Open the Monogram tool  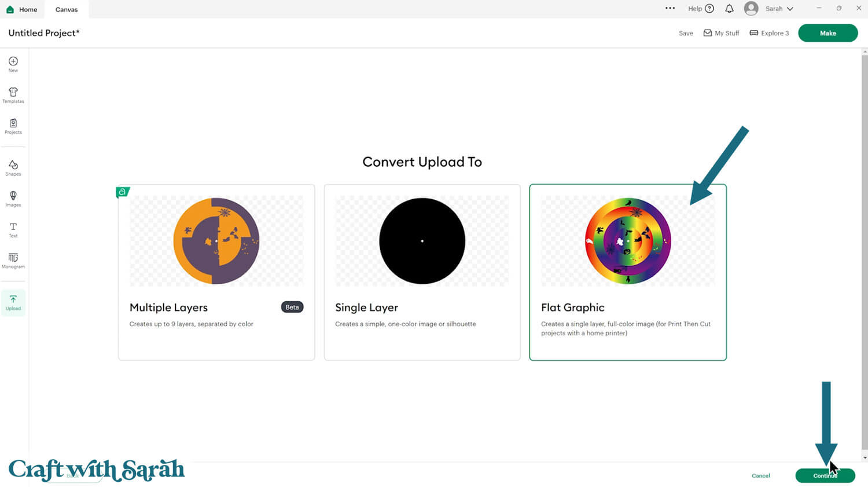coord(13,261)
